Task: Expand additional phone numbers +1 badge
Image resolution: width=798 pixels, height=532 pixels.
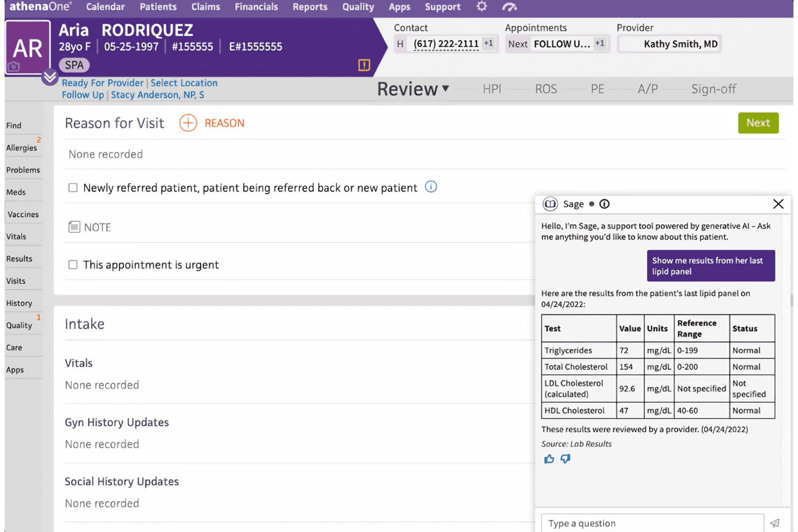Action: point(489,43)
